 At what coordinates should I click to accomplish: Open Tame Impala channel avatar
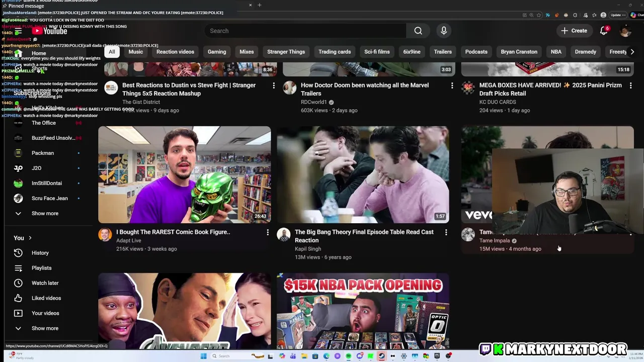(468, 235)
